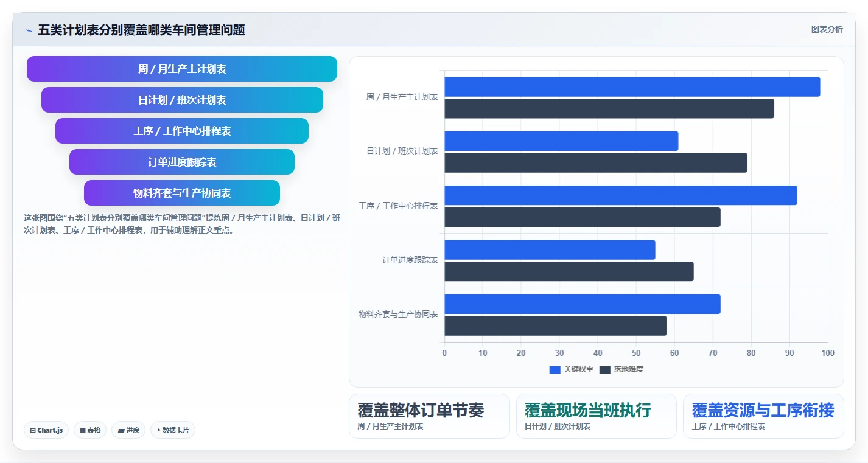Click the 工序 / 工作中心排程表 y-axis label
868x463 pixels.
(398, 206)
